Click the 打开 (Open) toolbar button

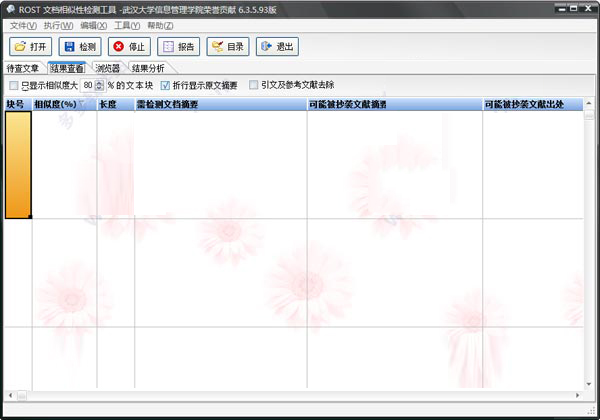(30, 47)
